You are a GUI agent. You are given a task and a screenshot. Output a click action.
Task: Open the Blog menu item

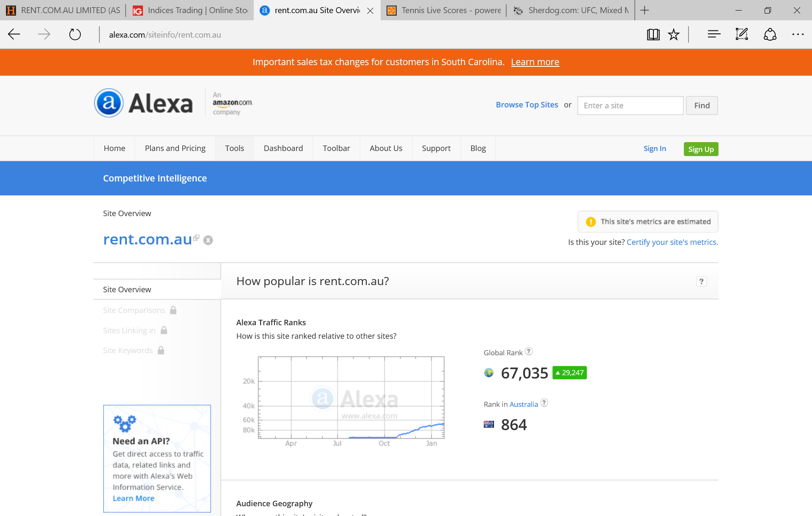[478, 148]
